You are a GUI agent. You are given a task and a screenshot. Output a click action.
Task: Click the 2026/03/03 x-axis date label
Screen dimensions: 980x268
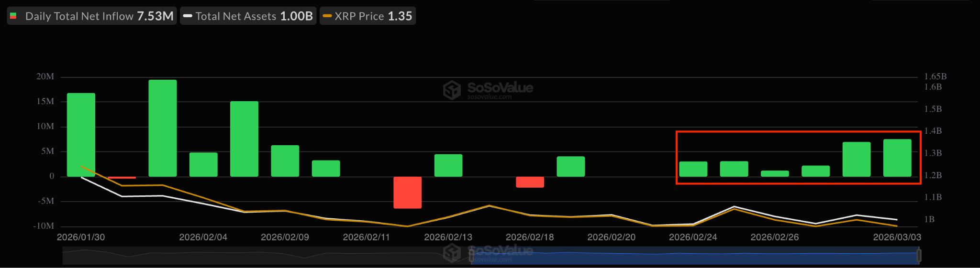pyautogui.click(x=897, y=237)
